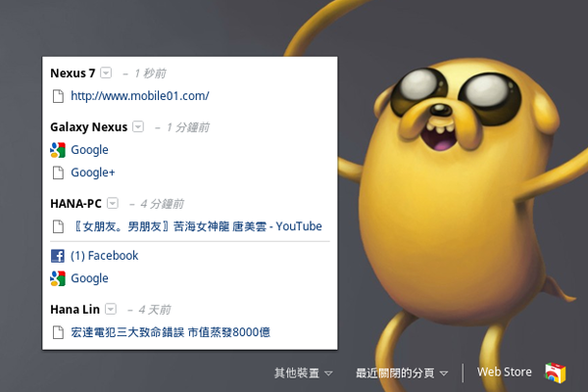Select the Nexus 7 device heading
588x392 pixels.
73,73
